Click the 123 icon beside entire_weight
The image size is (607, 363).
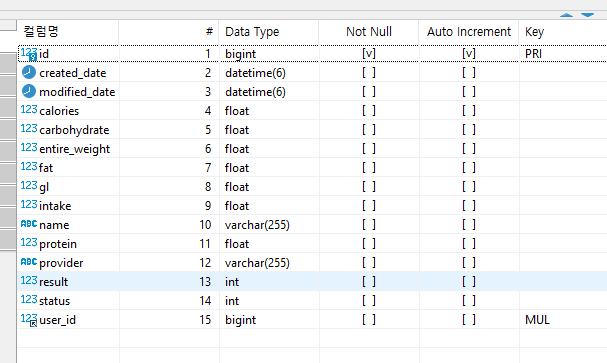pos(29,147)
